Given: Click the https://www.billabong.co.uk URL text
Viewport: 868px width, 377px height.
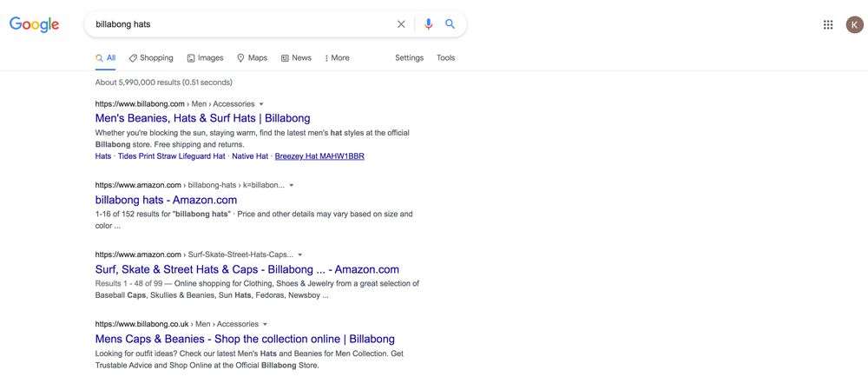Looking at the screenshot, I should click(x=141, y=324).
